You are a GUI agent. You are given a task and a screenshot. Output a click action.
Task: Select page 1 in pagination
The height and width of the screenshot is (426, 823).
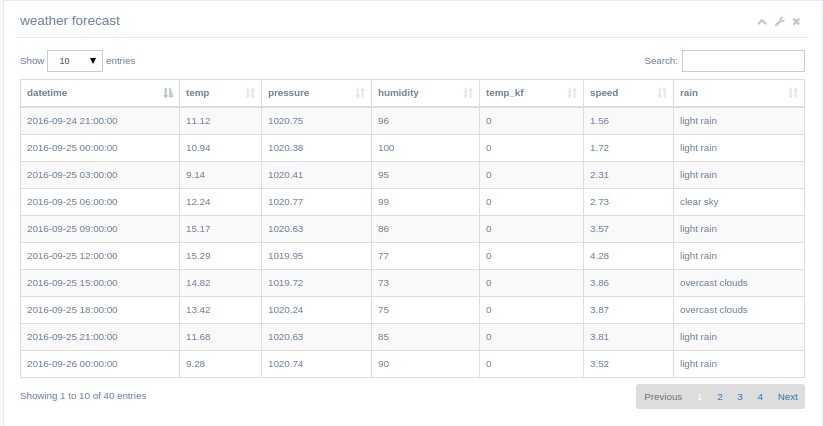click(700, 397)
